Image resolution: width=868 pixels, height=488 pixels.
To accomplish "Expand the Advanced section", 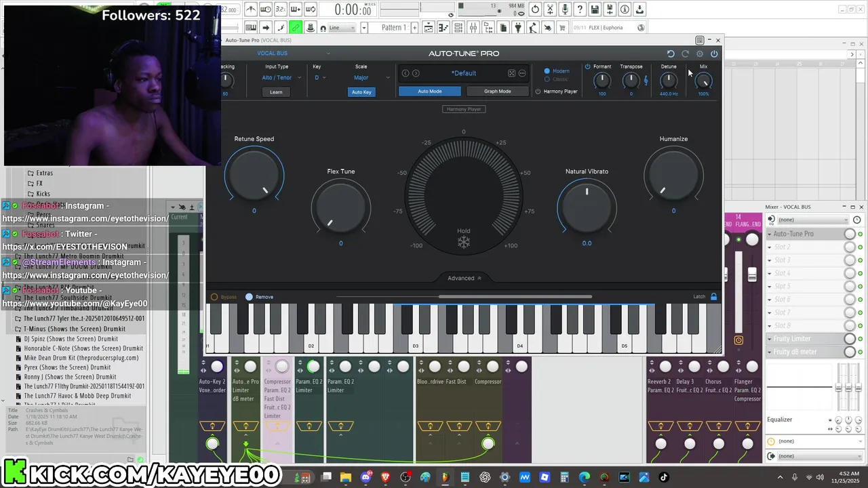I will click(465, 278).
